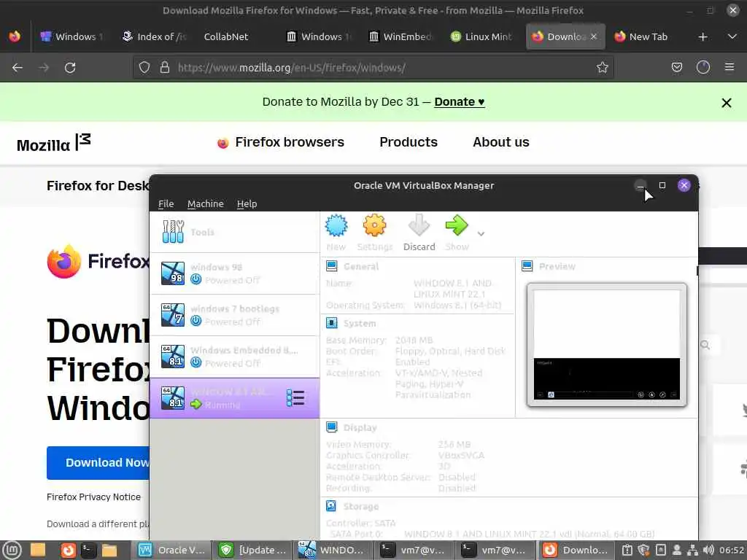Click the System section header

[360, 323]
